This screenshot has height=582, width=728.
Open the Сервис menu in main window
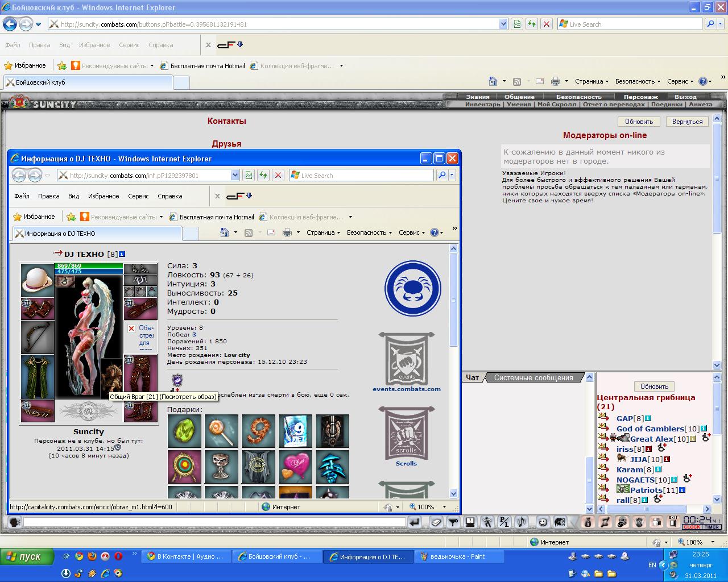coord(129,45)
